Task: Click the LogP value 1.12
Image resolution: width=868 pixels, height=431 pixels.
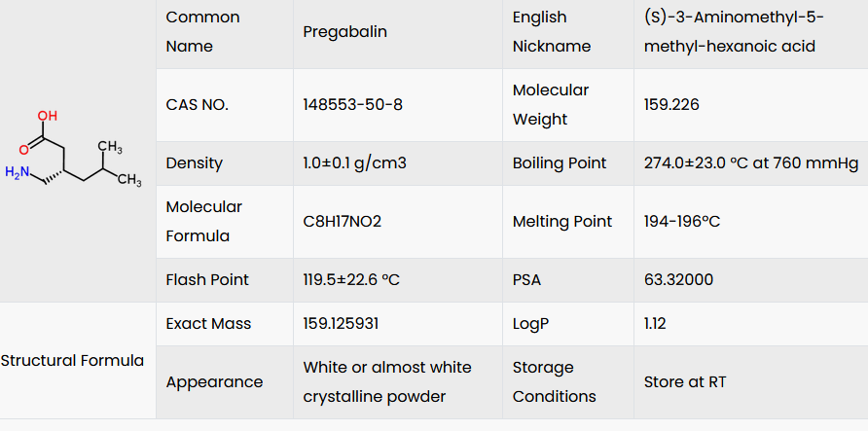Action: (655, 323)
